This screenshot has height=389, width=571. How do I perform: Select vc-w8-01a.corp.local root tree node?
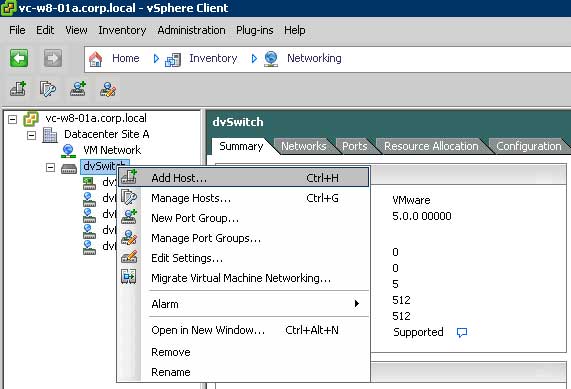[x=96, y=118]
